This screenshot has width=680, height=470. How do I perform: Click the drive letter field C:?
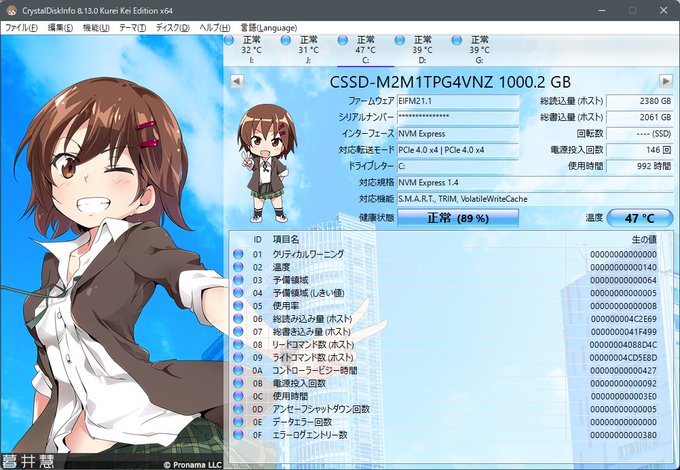click(x=458, y=166)
